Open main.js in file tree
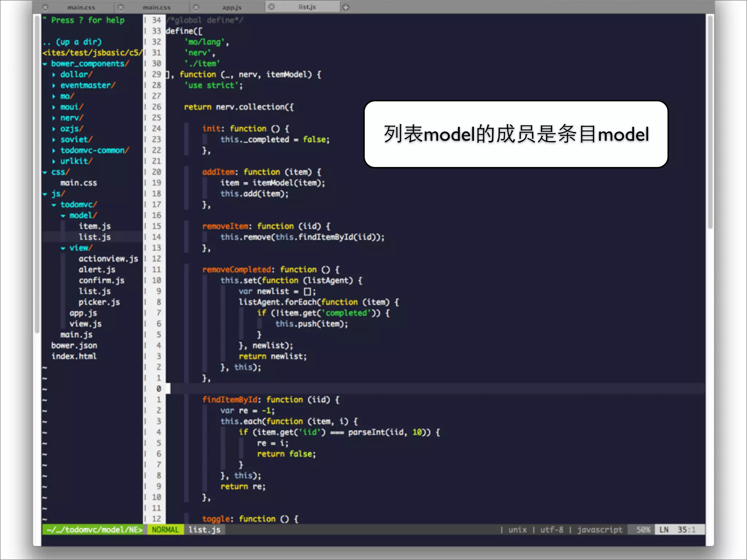This screenshot has width=747, height=560. tap(77, 335)
